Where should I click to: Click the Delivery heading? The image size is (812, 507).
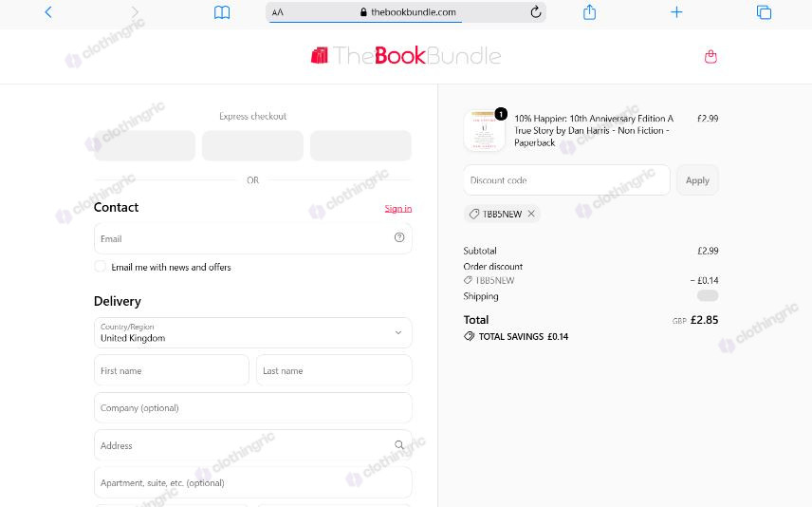tap(117, 301)
